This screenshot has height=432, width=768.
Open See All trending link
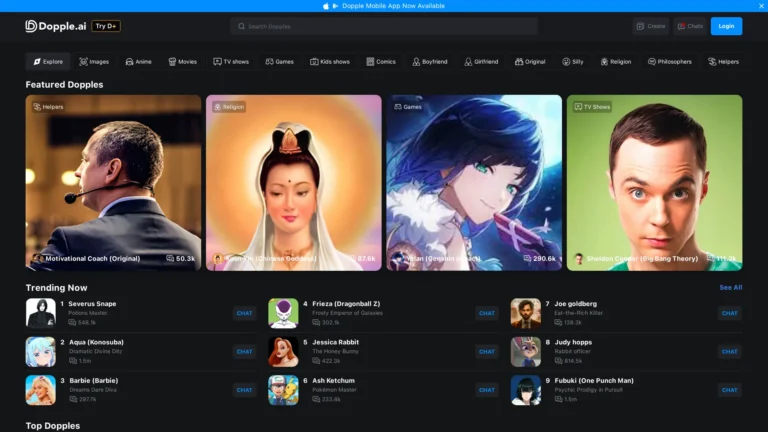(x=730, y=287)
